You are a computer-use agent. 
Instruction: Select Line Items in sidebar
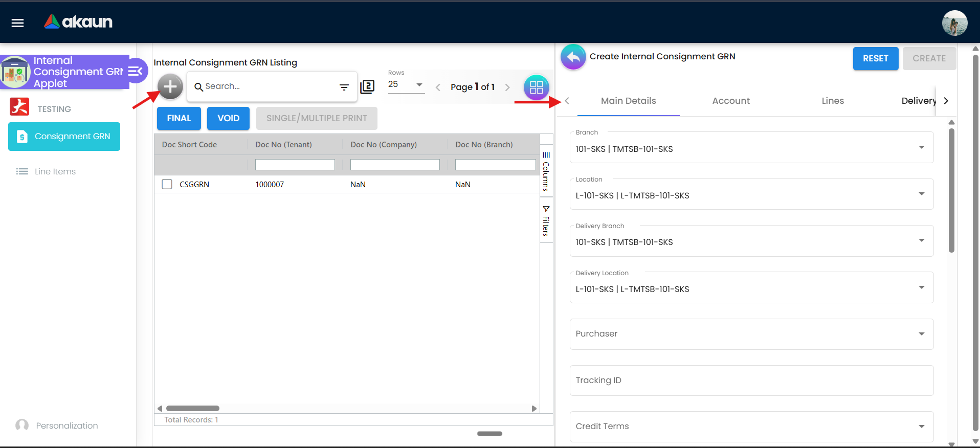(x=55, y=171)
